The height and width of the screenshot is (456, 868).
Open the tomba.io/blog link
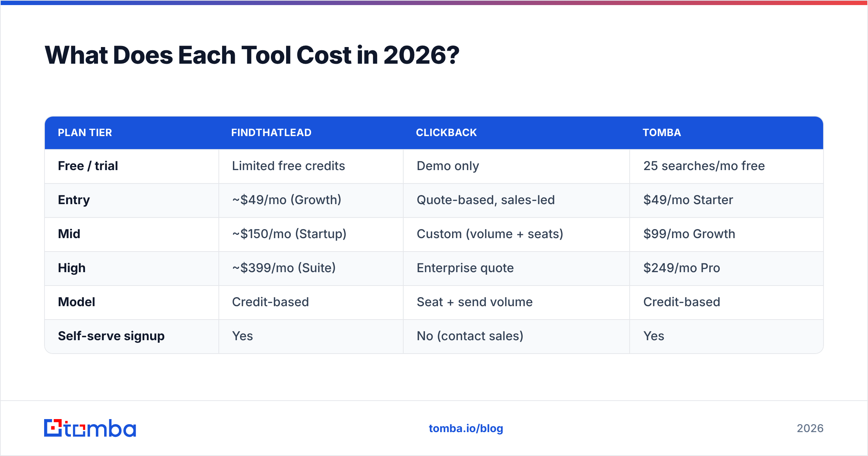tap(466, 428)
